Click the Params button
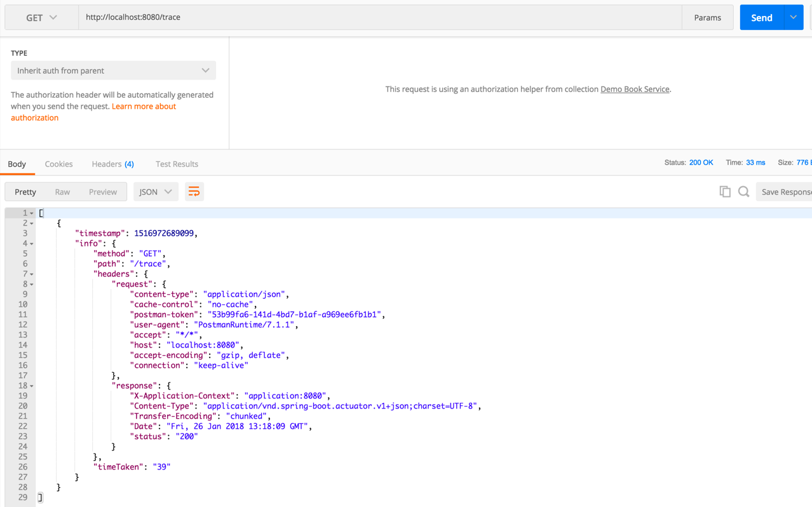 (x=707, y=17)
